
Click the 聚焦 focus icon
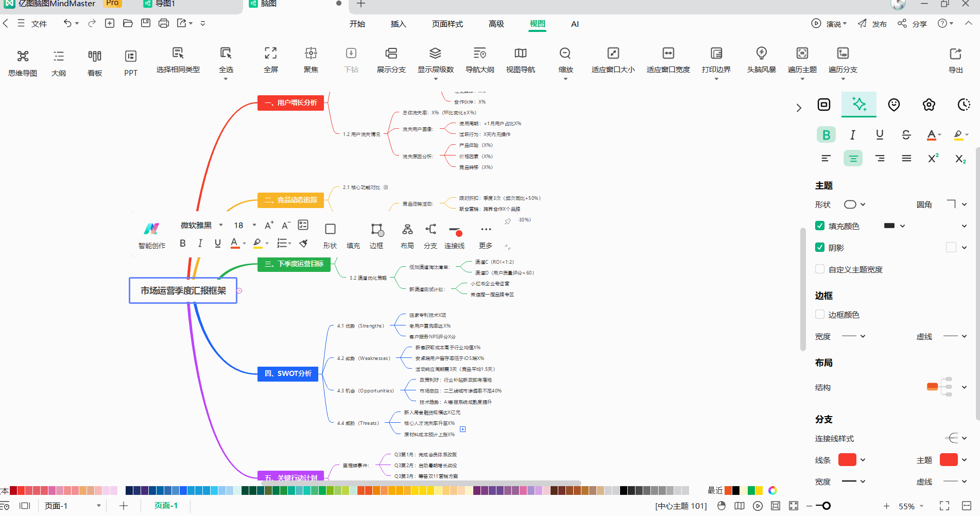pos(311,54)
